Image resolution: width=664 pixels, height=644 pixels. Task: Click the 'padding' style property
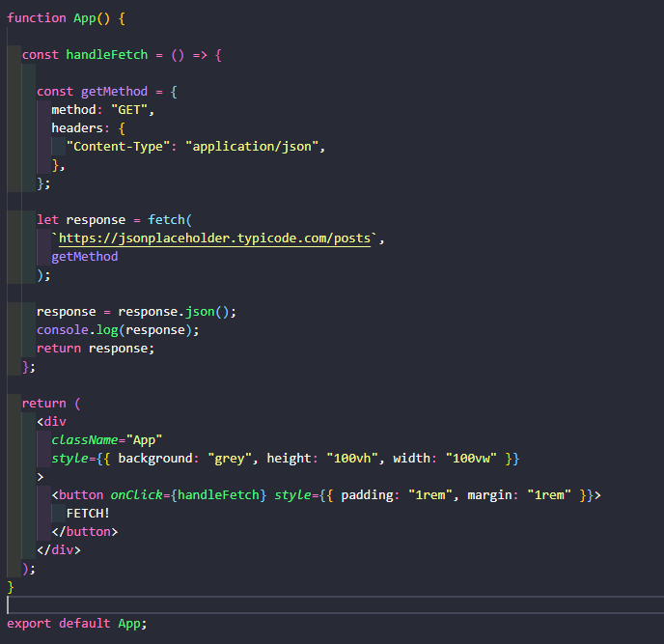pyautogui.click(x=367, y=495)
